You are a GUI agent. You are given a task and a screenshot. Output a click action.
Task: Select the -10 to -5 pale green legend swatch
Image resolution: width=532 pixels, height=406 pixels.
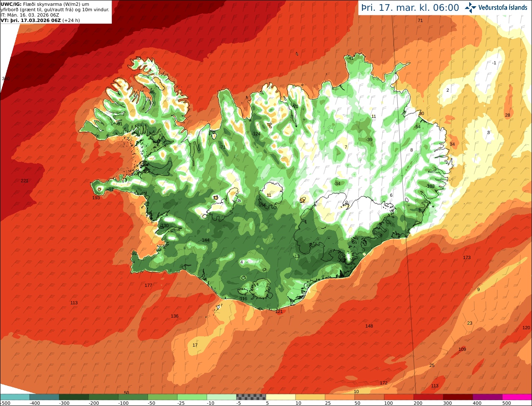[222, 397]
